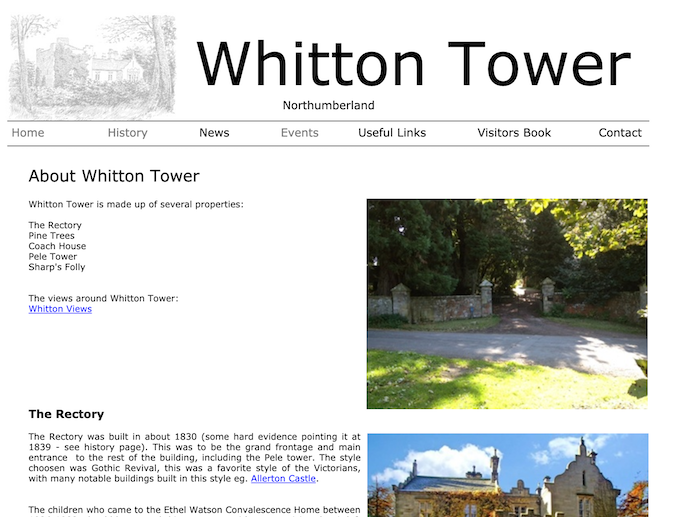Click Pine Trees in the properties list

tap(51, 236)
